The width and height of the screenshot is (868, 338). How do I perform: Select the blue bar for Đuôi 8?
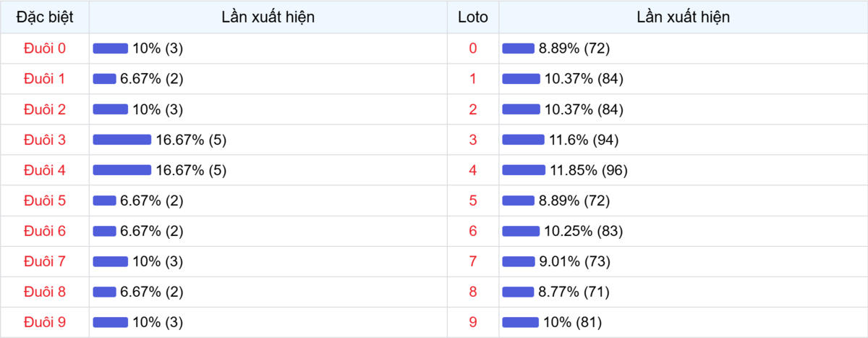click(104, 292)
